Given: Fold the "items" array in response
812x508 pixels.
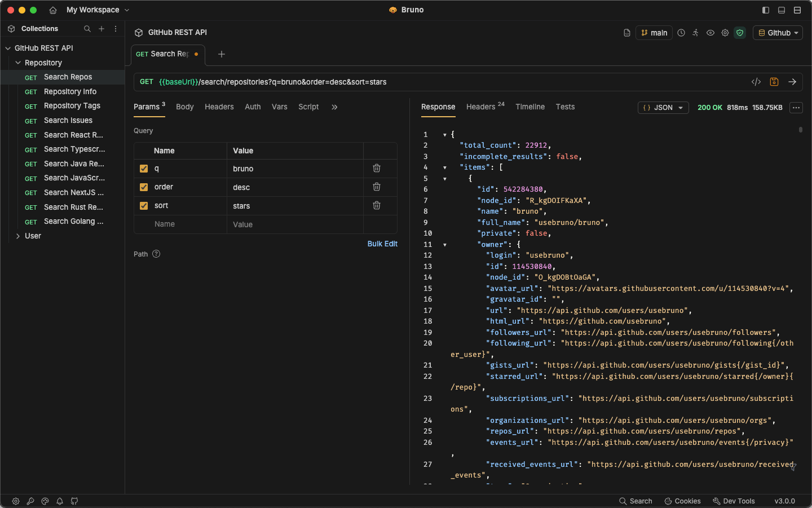Looking at the screenshot, I should 445,167.
